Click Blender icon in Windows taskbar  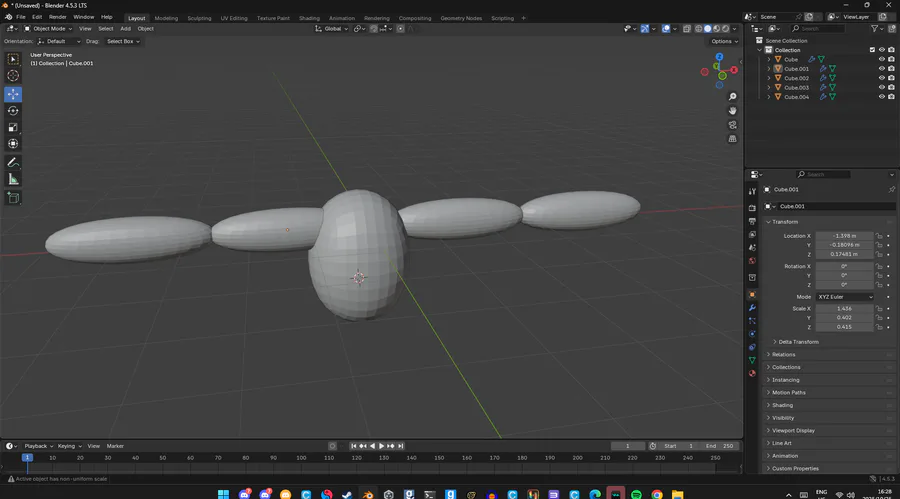[368, 494]
